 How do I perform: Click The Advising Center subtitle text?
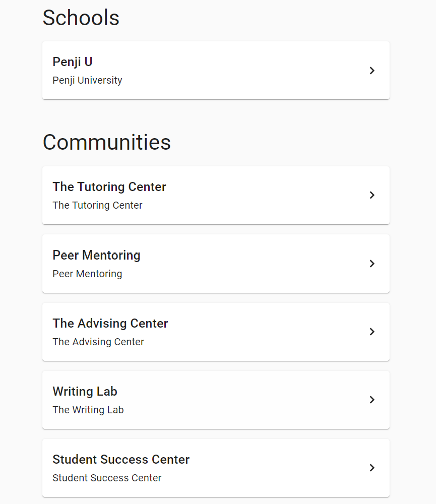(x=98, y=342)
